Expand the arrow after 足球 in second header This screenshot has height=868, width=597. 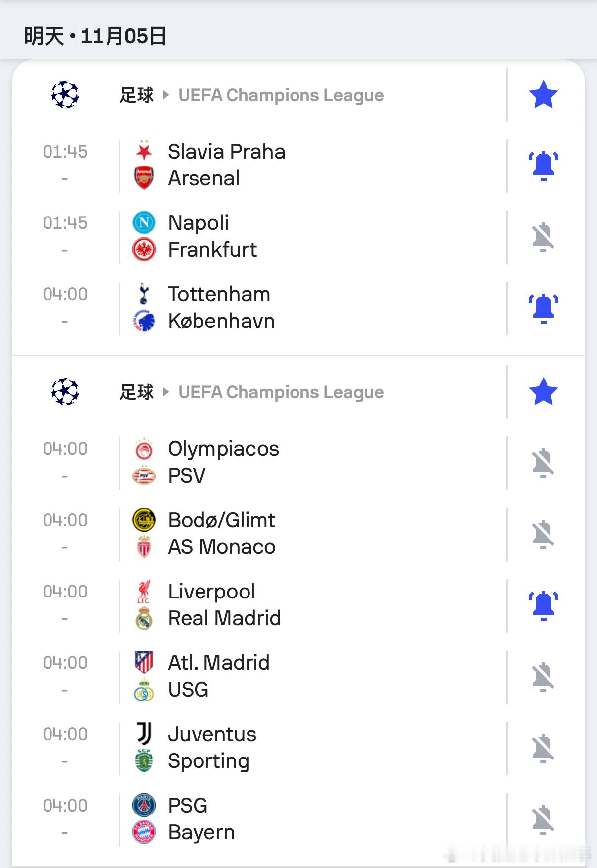[x=166, y=392]
